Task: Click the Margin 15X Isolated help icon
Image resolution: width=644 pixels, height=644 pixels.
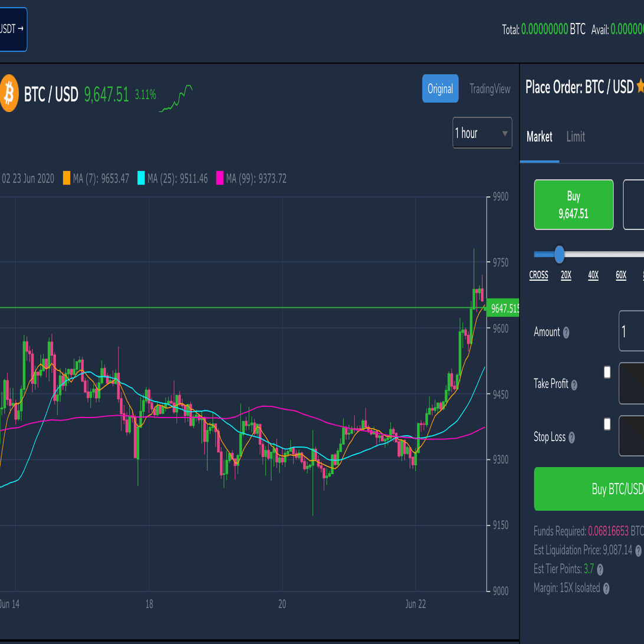Action: [x=606, y=589]
